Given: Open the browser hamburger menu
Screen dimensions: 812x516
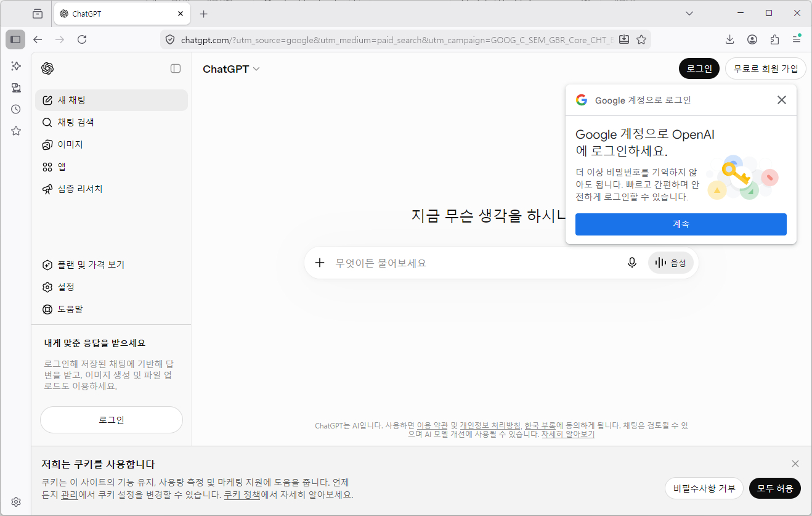Looking at the screenshot, I should pyautogui.click(x=797, y=39).
